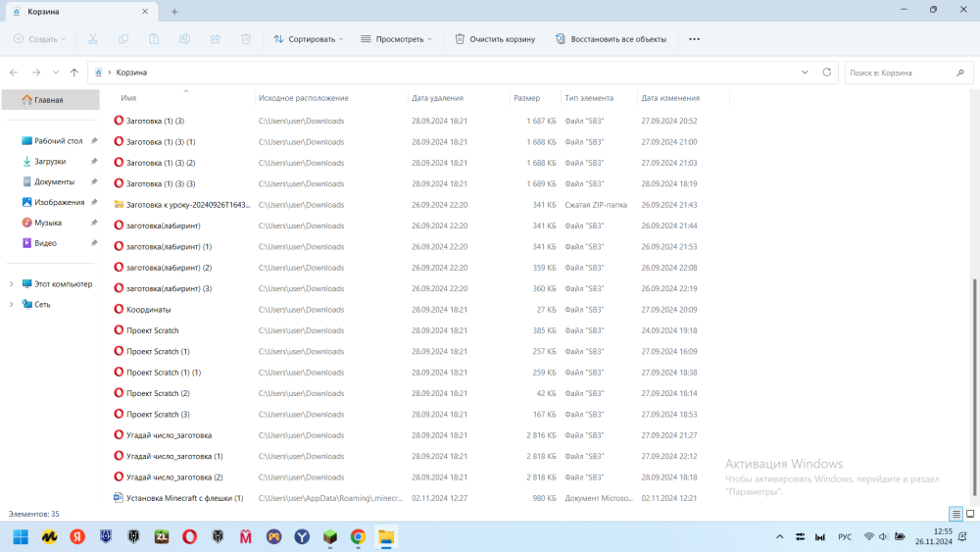Switch to large thumbnails view icon
Viewport: 980px width, 552px height.
click(970, 514)
